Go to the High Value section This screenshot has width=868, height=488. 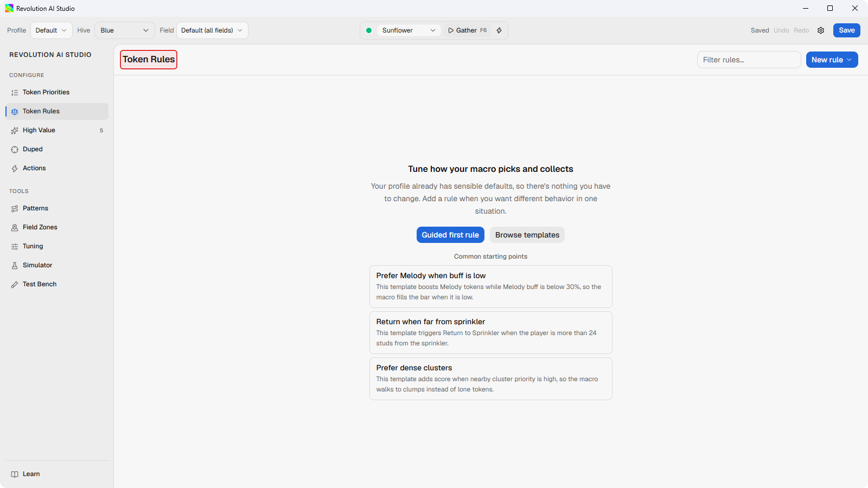57,130
